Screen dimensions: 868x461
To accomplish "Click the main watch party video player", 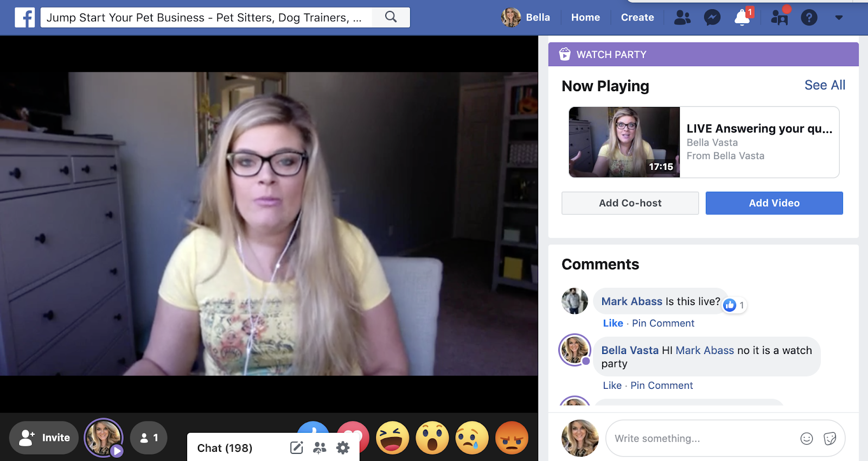I will click(x=269, y=224).
